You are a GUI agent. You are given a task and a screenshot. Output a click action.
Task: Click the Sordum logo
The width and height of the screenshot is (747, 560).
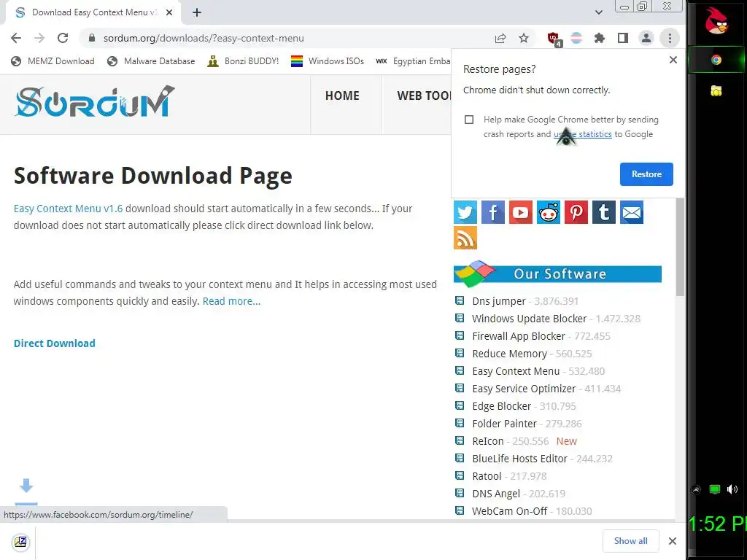[94, 101]
